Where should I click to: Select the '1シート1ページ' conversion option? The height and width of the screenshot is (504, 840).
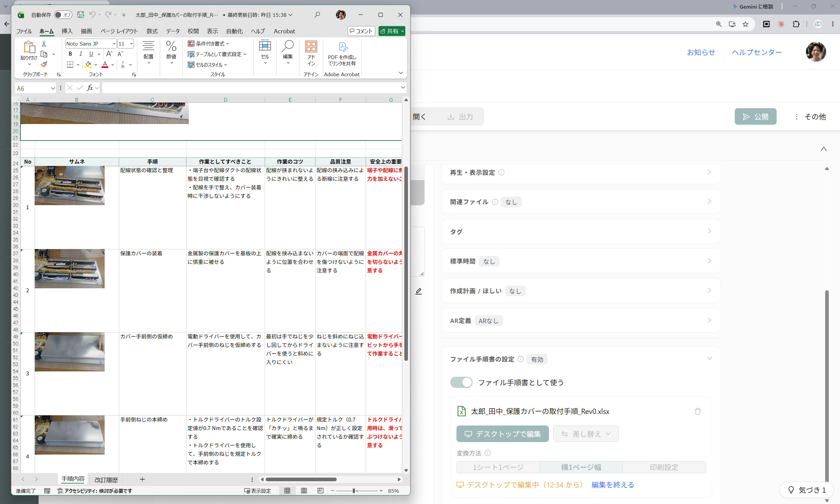(498, 467)
